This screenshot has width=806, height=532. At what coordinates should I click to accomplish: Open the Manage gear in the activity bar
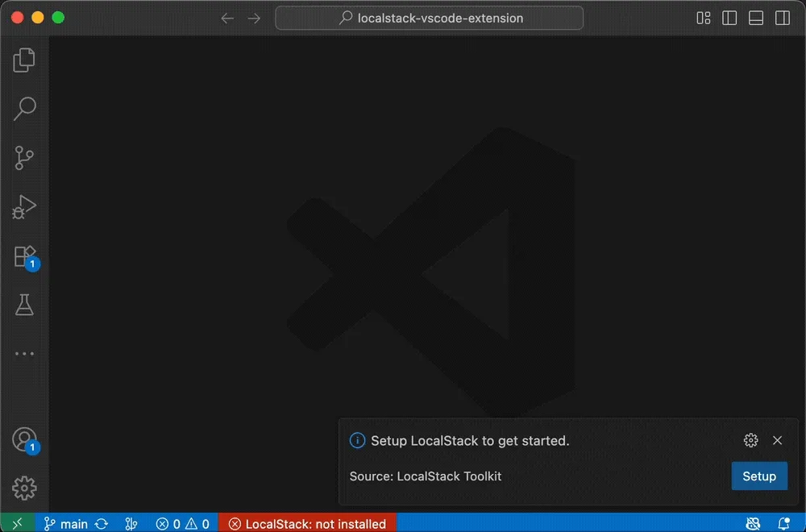pos(24,488)
